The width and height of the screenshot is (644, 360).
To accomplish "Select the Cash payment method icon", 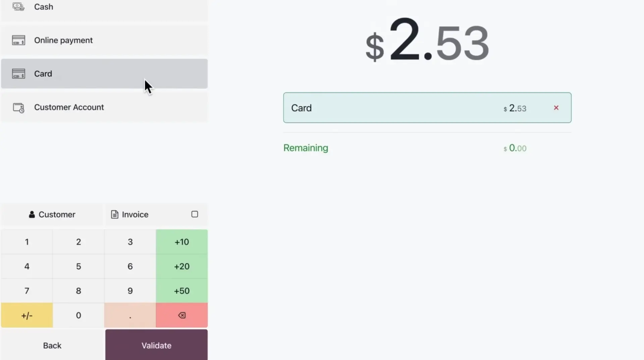I will 18,6.
